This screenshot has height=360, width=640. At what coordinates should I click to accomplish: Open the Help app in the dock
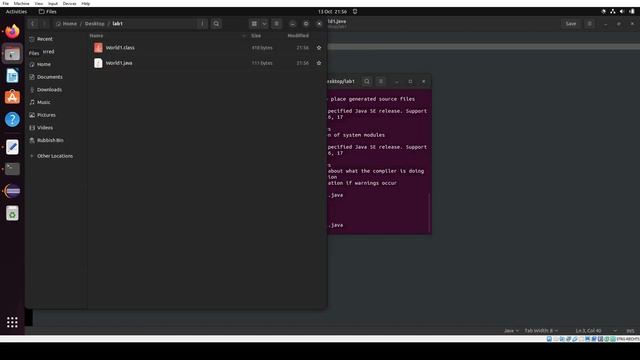[12, 119]
